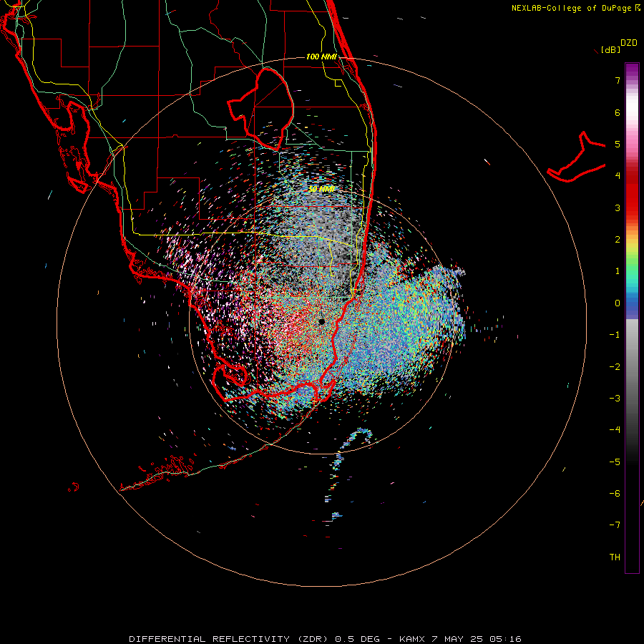Click the 100 NMI range ring label
This screenshot has height=644, width=644.
321,57
